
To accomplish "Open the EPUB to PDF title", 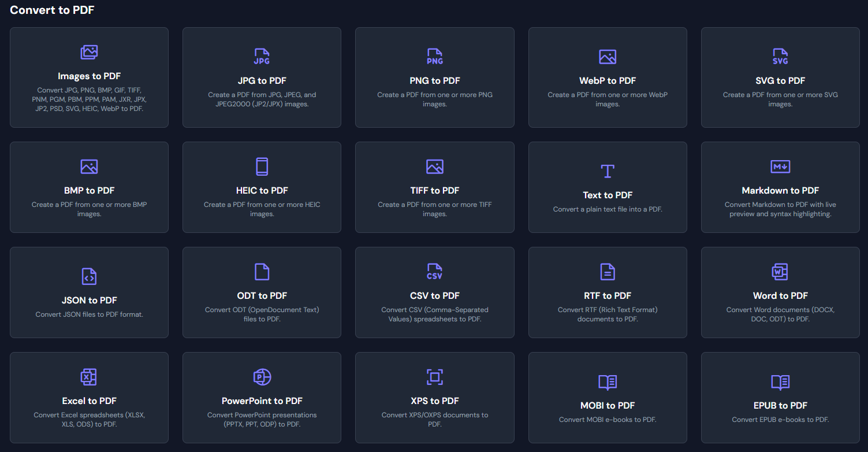I will click(780, 406).
